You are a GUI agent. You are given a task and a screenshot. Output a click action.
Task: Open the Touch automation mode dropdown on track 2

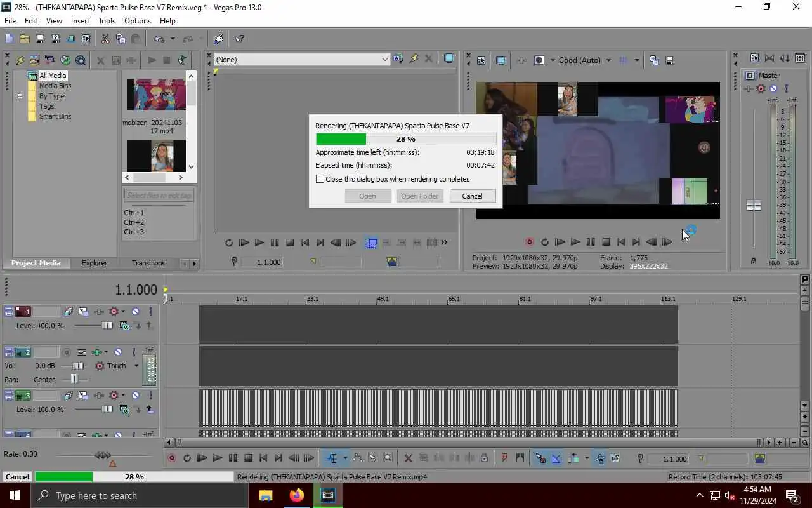point(136,366)
